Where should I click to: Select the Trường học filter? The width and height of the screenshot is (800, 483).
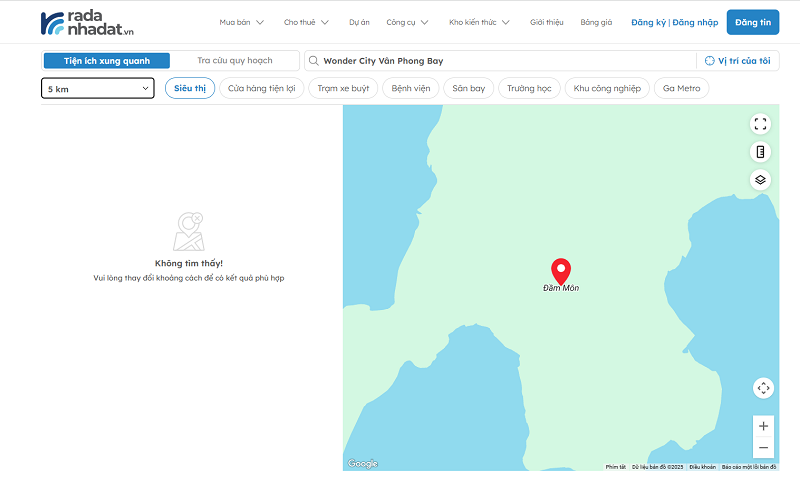[x=529, y=88]
